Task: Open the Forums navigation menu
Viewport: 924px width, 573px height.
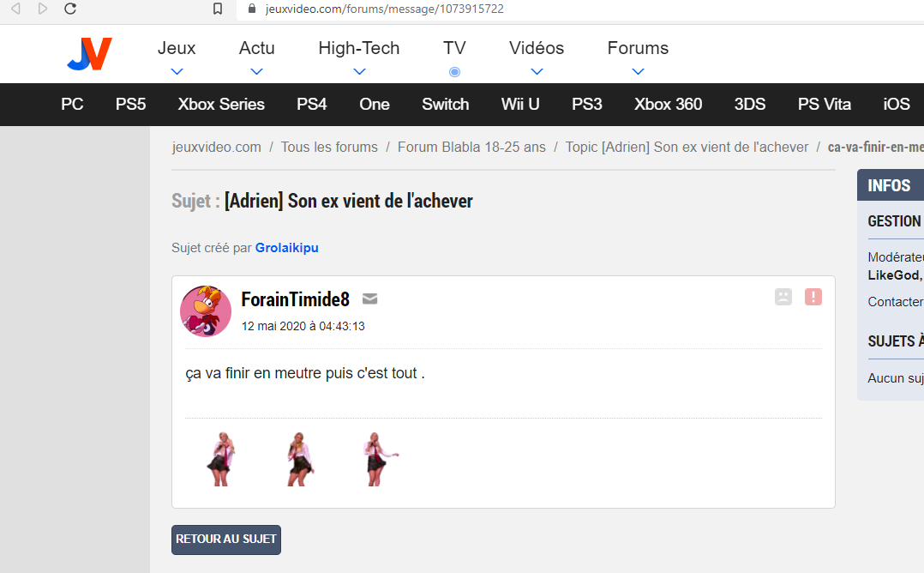Action: (638, 49)
